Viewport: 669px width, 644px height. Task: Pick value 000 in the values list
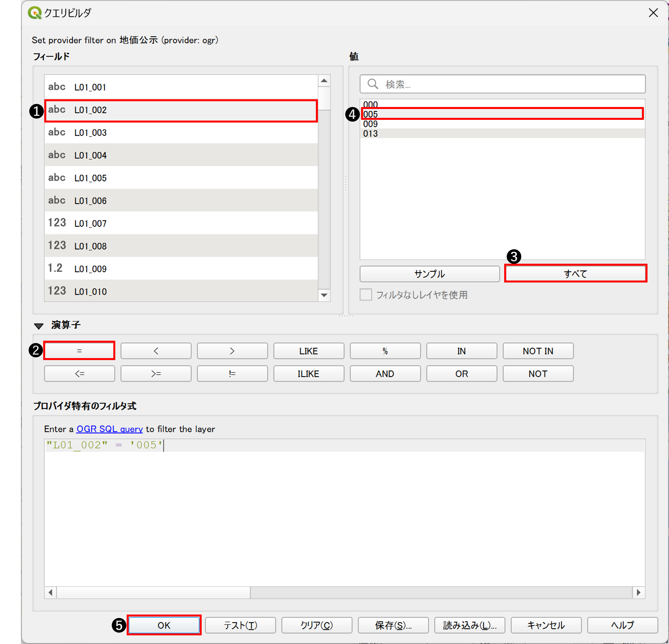click(x=502, y=104)
